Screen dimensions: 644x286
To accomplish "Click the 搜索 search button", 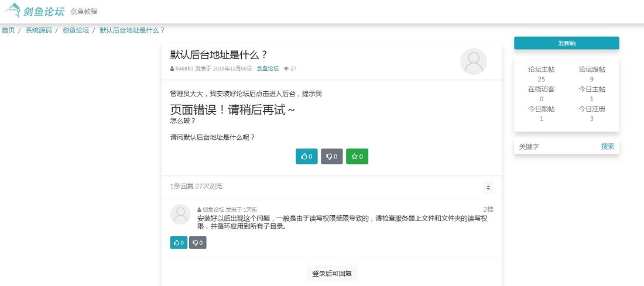I will (608, 146).
